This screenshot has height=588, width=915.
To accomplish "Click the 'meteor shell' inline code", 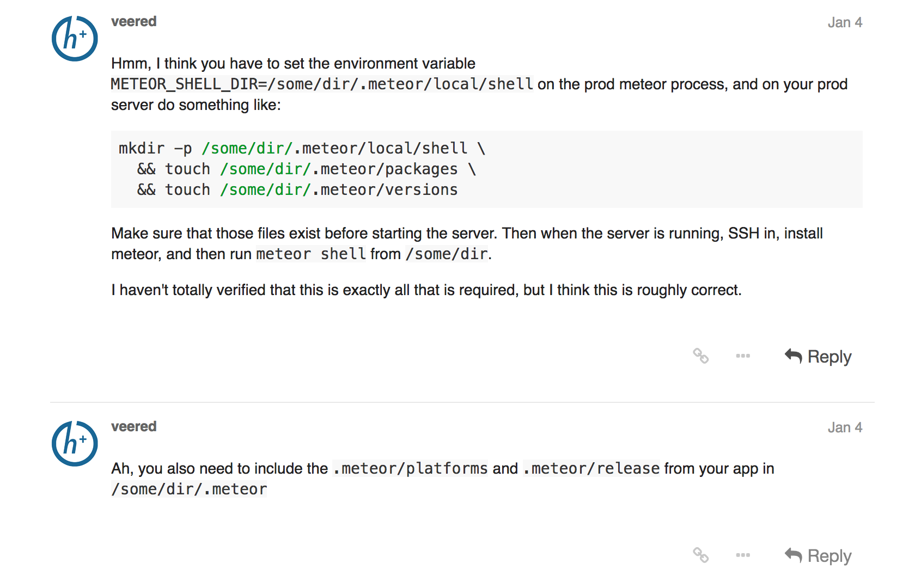I will (311, 254).
